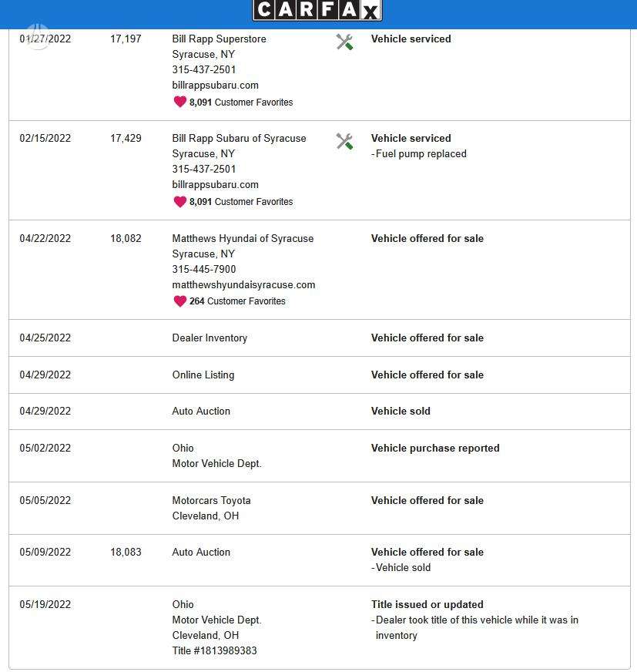Viewport: 637px width, 672px height.
Task: Click 'Online Listing' source text
Action: pos(203,375)
